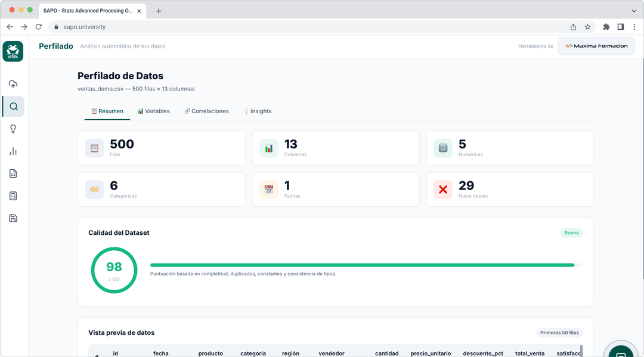Screen dimensions: 644x357
Task: Open the document report sidebar icon
Action: click(x=13, y=173)
